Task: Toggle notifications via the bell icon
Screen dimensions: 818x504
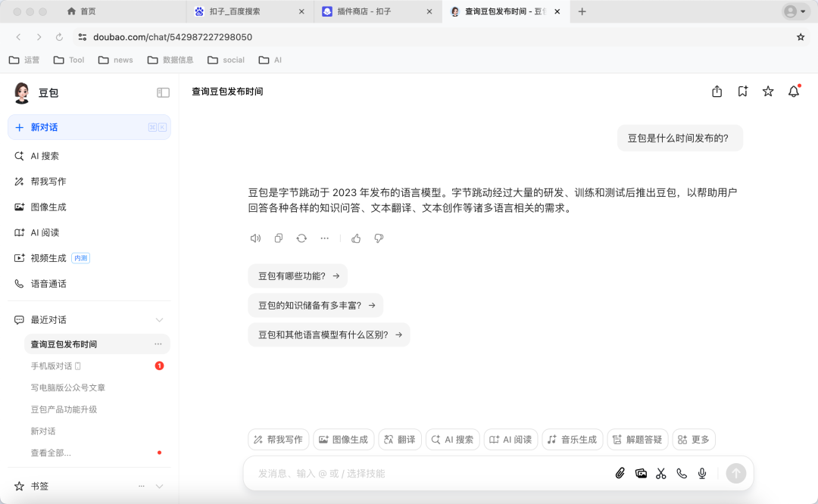Action: pos(793,91)
